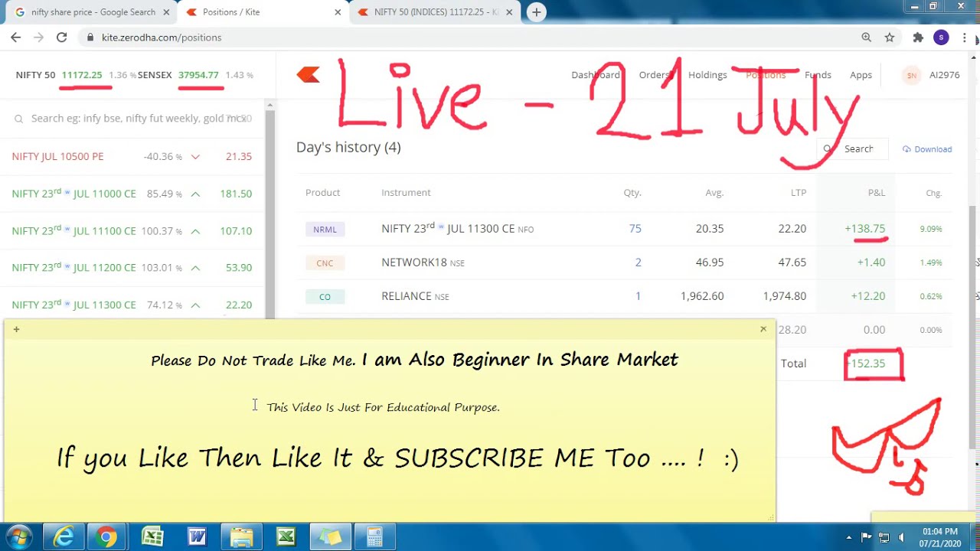Open Internet Explorer from taskbar
Image resolution: width=980 pixels, height=551 pixels.
63,537
